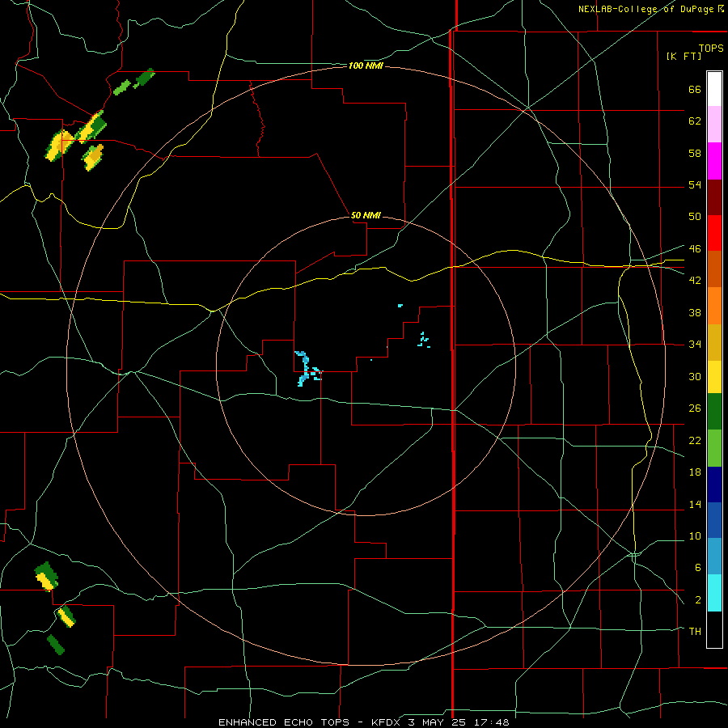Click the light pink legend swatch between 62 and 66

(714, 125)
